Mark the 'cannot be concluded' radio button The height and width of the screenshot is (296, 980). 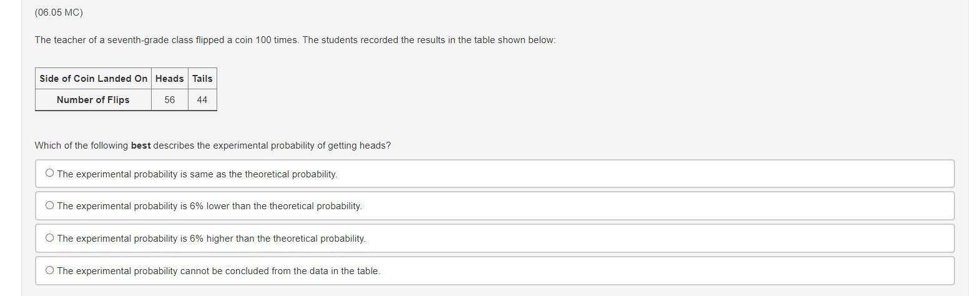click(50, 270)
